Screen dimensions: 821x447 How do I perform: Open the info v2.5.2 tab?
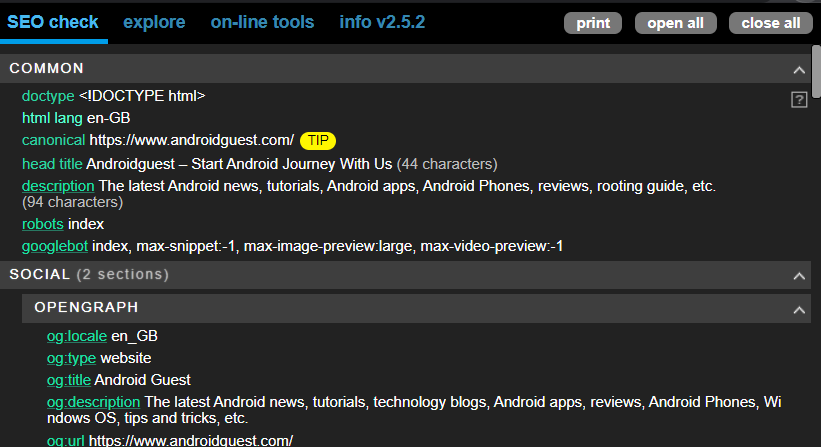pyautogui.click(x=382, y=22)
